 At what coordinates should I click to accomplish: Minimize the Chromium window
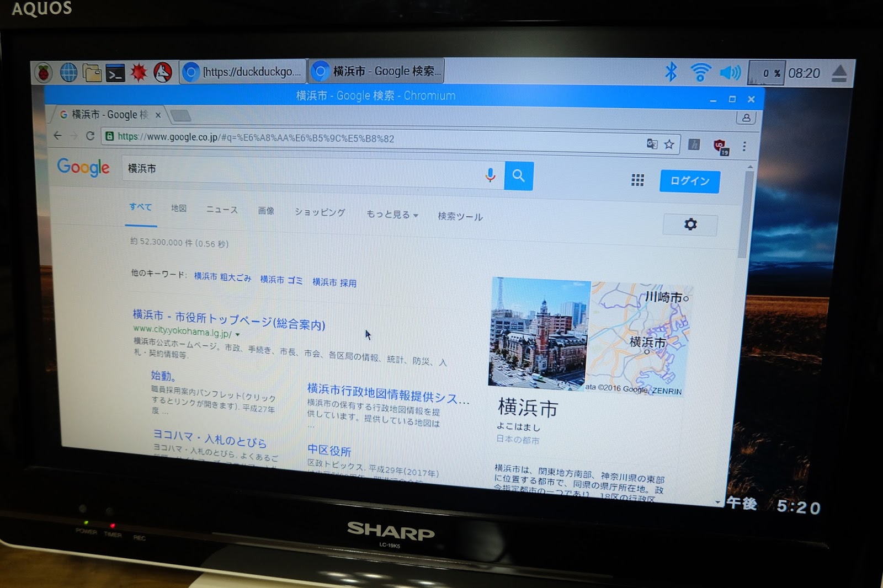click(x=713, y=100)
